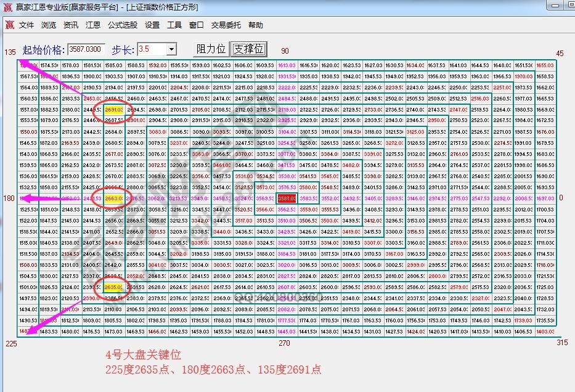Viewport: 575px width, 392px height.
Task: Open the 窗口 window menu
Action: (197, 25)
